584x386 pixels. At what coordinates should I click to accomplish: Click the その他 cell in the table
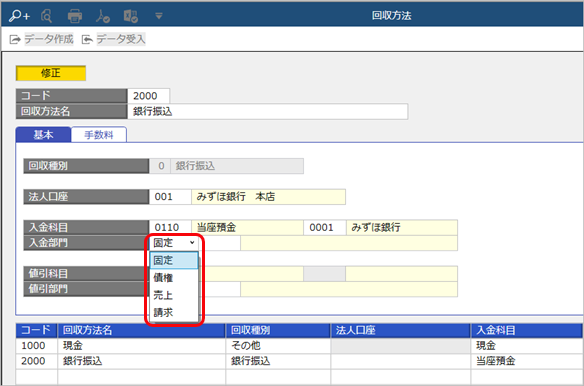coord(278,346)
